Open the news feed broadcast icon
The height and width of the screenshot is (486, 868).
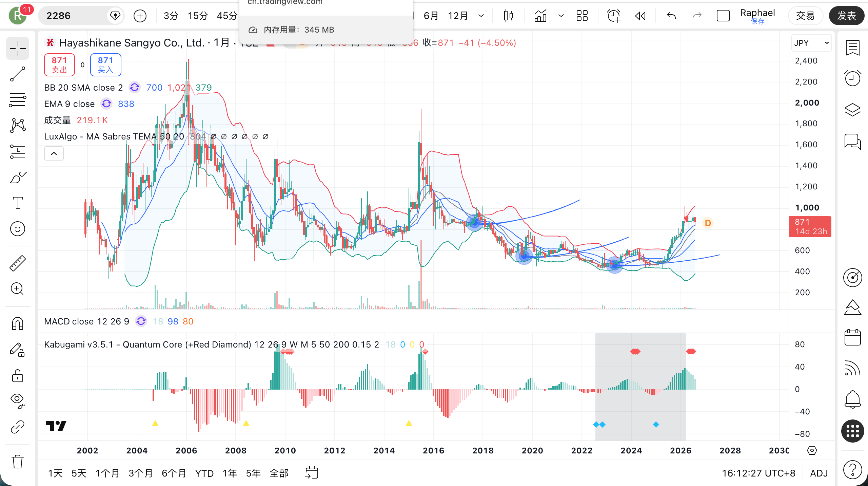pos(852,369)
